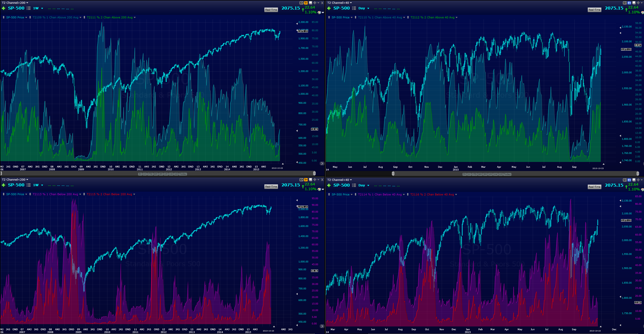The height and width of the screenshot is (334, 644).
Task: Click the green plus icon in T2 Channel>40 window
Action: 329,8
